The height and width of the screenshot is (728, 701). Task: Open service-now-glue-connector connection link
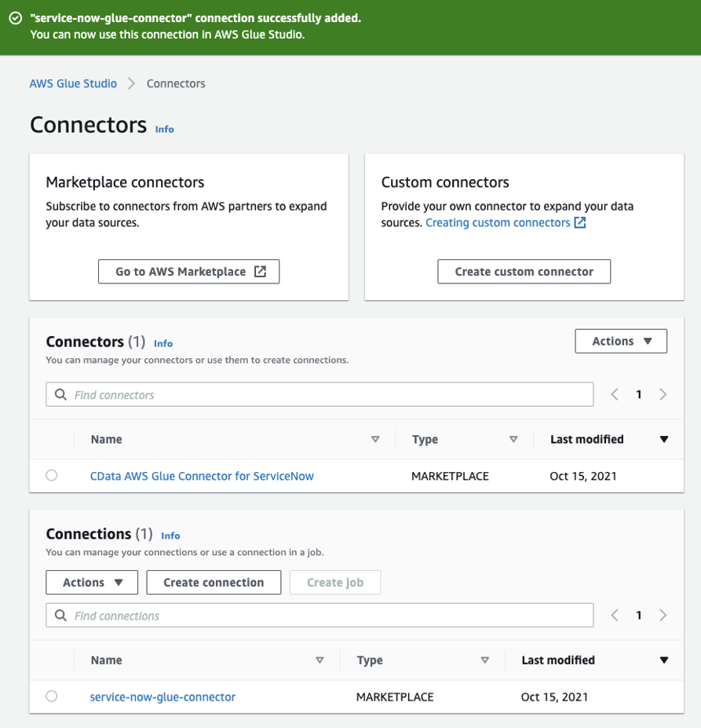[162, 697]
